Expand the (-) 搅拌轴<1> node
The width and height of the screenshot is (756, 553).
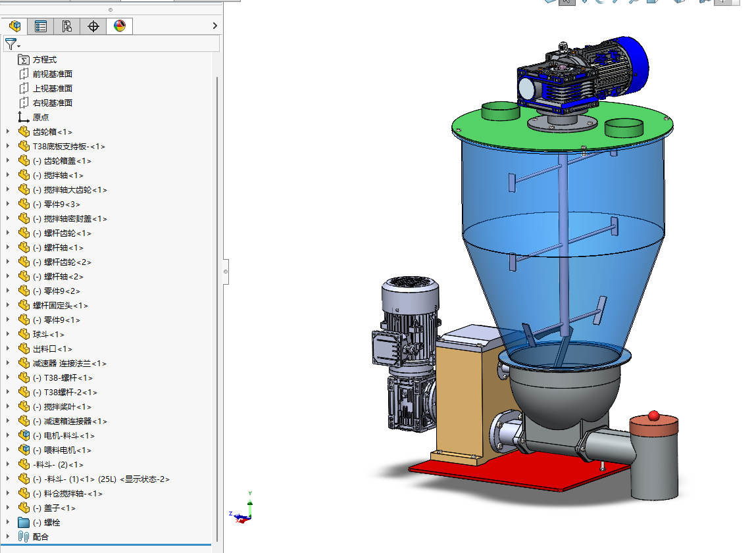pos(8,175)
